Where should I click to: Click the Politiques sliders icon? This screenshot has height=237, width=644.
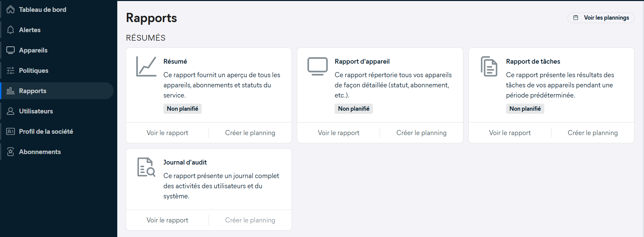pos(11,70)
